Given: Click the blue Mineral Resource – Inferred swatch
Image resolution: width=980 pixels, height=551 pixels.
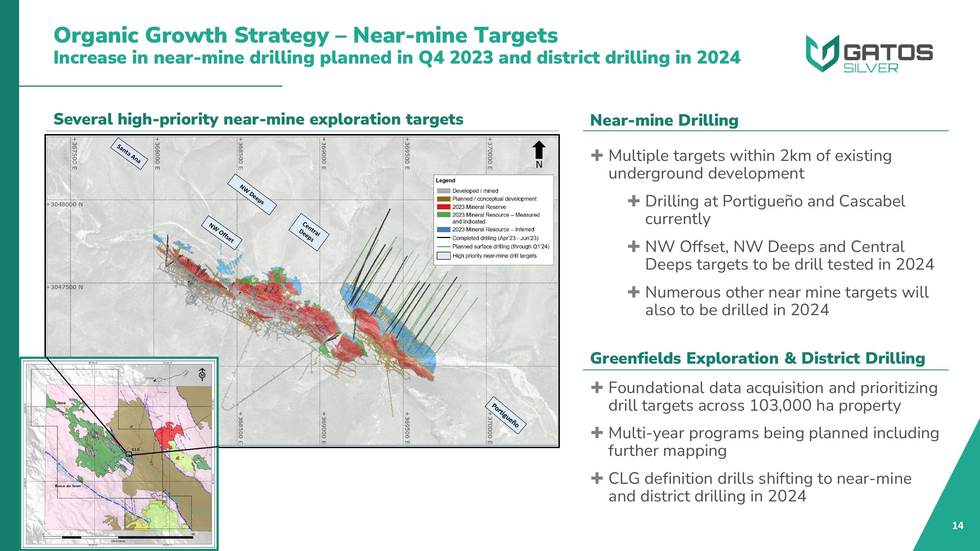Looking at the screenshot, I should coord(443,230).
